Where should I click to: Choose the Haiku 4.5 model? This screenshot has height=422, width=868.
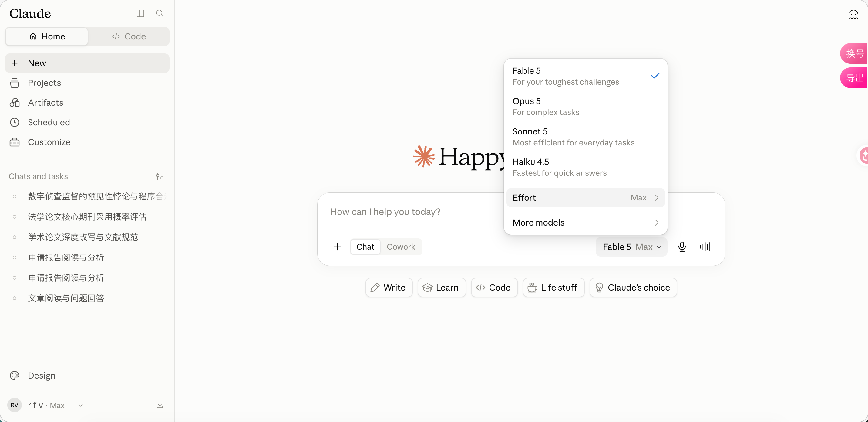coord(585,167)
